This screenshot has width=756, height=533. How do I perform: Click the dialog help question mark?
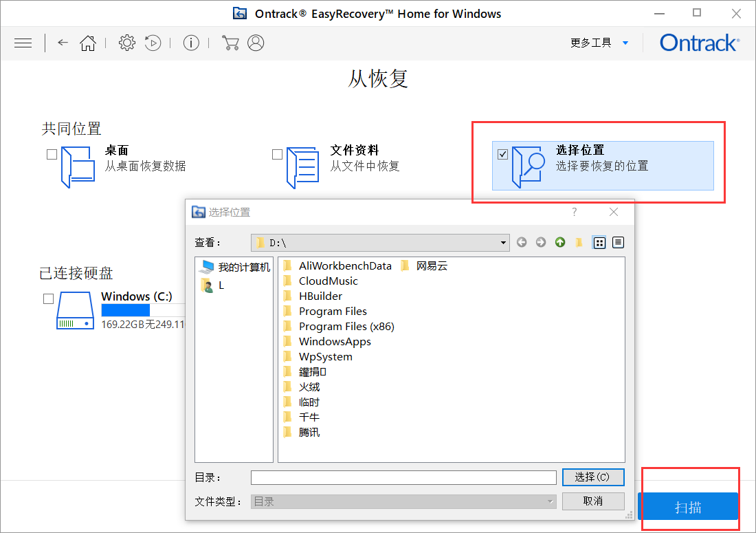[575, 212]
